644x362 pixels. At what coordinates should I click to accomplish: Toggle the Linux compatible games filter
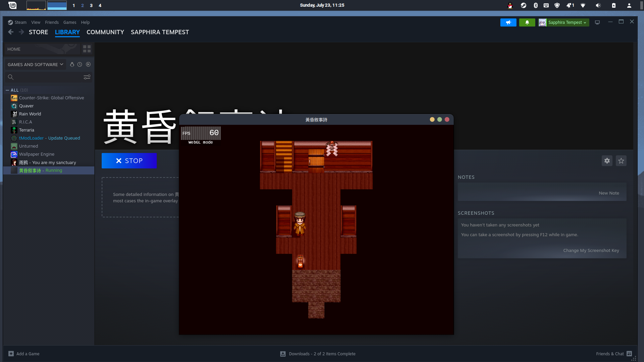[x=72, y=64]
